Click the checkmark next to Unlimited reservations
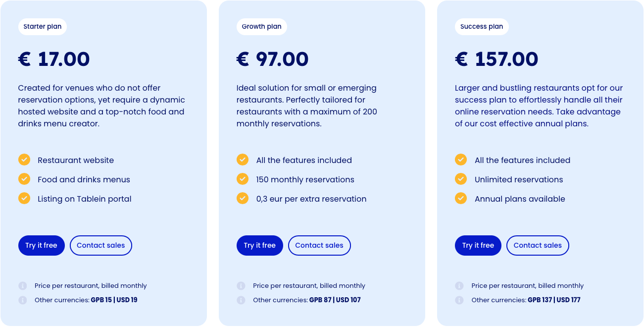The width and height of the screenshot is (644, 327). pos(461,179)
